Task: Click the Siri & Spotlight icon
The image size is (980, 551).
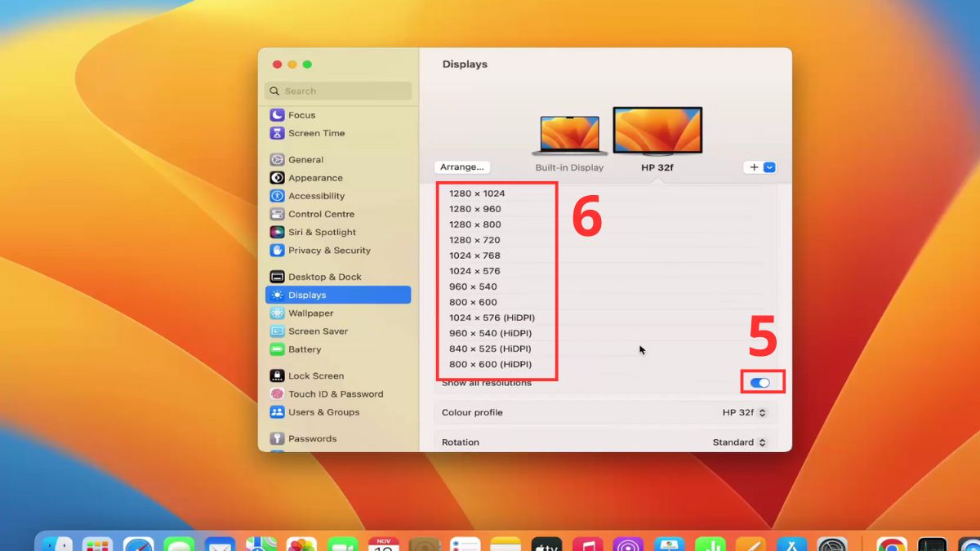Action: (x=277, y=232)
